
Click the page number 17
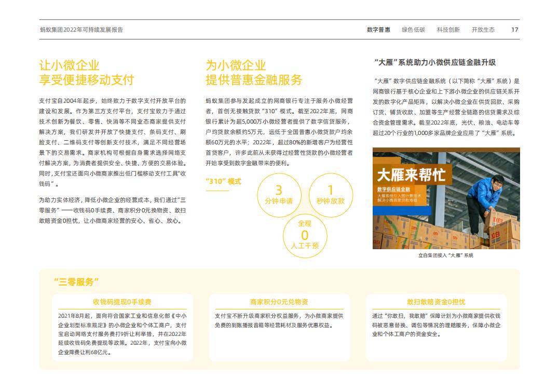(514, 30)
